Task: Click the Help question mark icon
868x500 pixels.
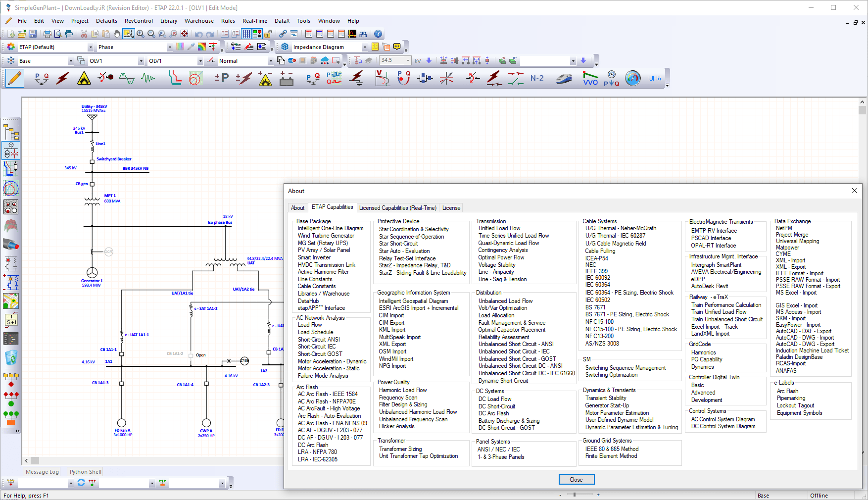Action: 378,34
